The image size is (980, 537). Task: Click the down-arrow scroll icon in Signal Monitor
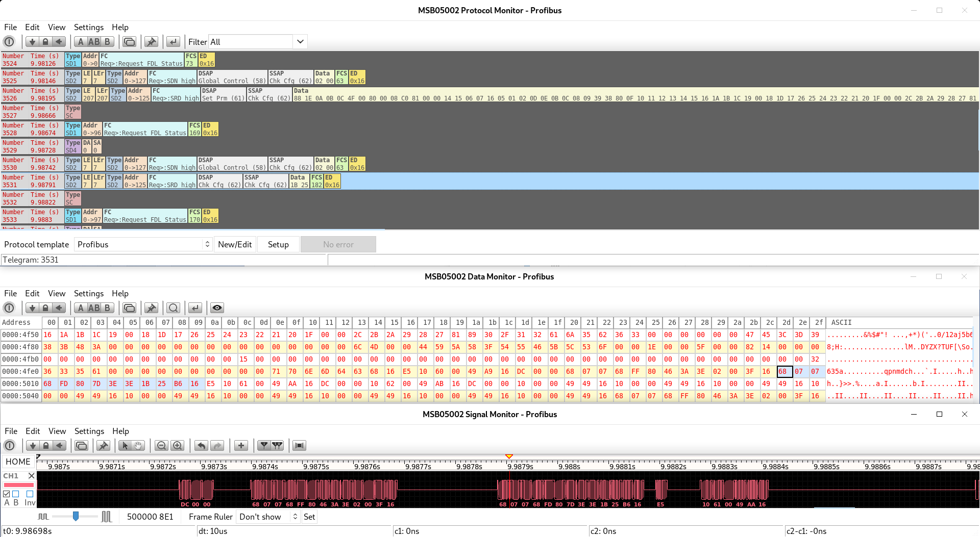click(x=32, y=446)
